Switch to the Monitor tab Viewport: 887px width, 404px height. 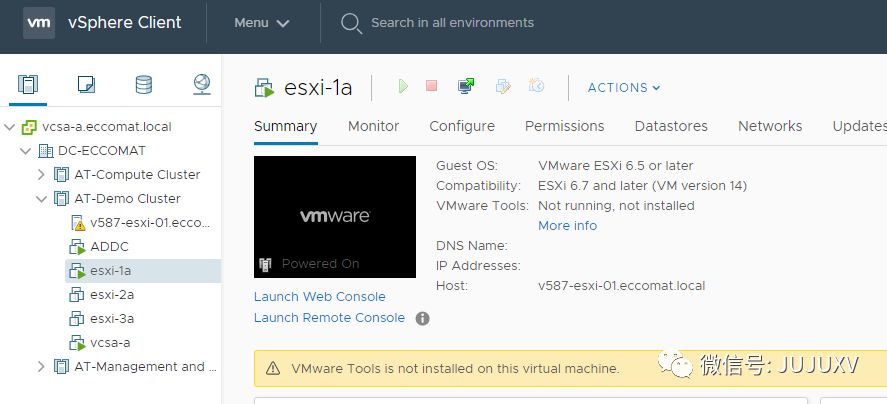[x=373, y=126]
